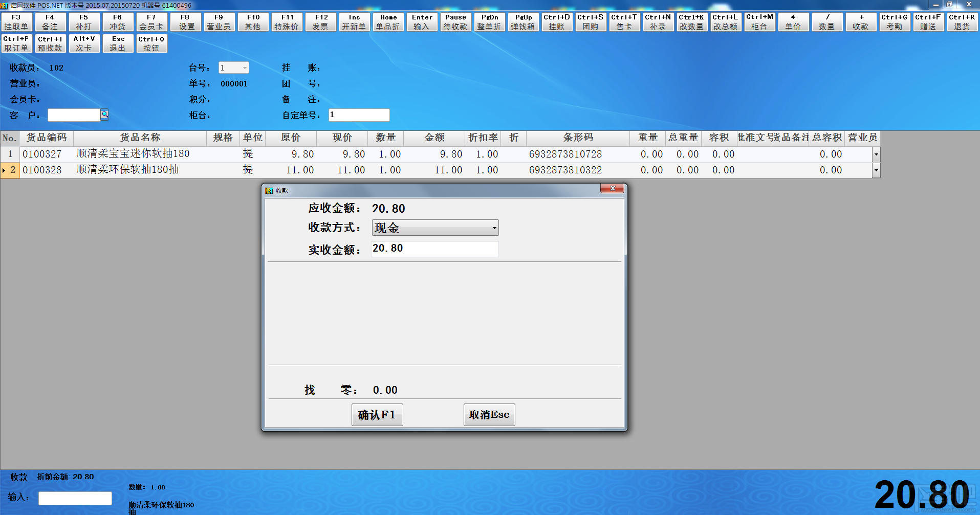Open the 台号 table number dropdown
This screenshot has height=515, width=980.
click(245, 68)
